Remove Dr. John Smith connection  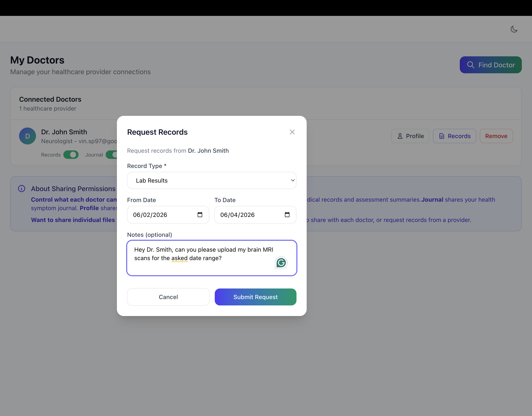pyautogui.click(x=496, y=136)
